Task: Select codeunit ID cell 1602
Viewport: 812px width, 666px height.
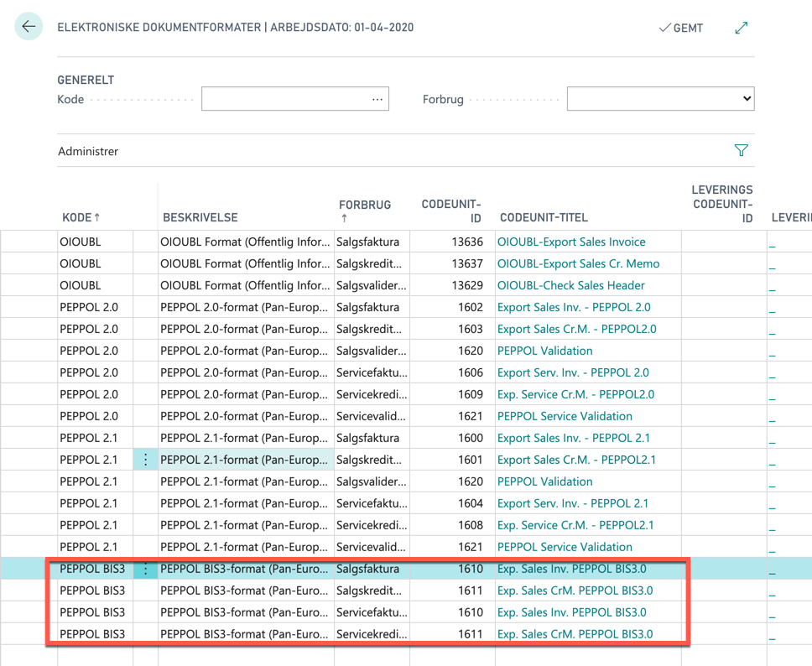Action: click(452, 307)
